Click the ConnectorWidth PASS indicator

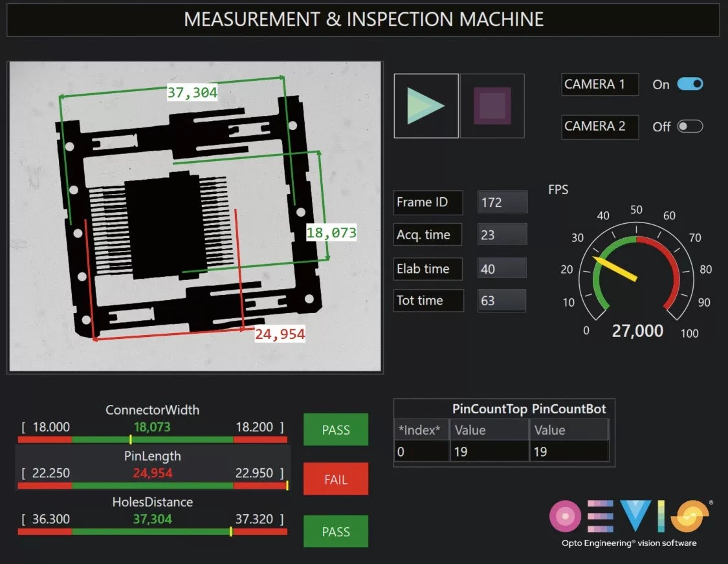[x=335, y=429]
